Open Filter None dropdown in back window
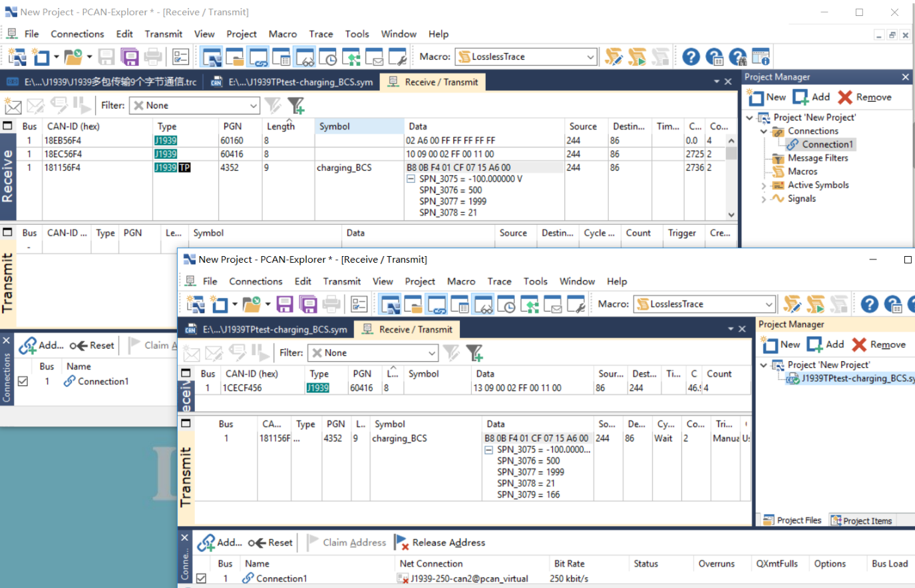The image size is (915, 588). tap(254, 105)
